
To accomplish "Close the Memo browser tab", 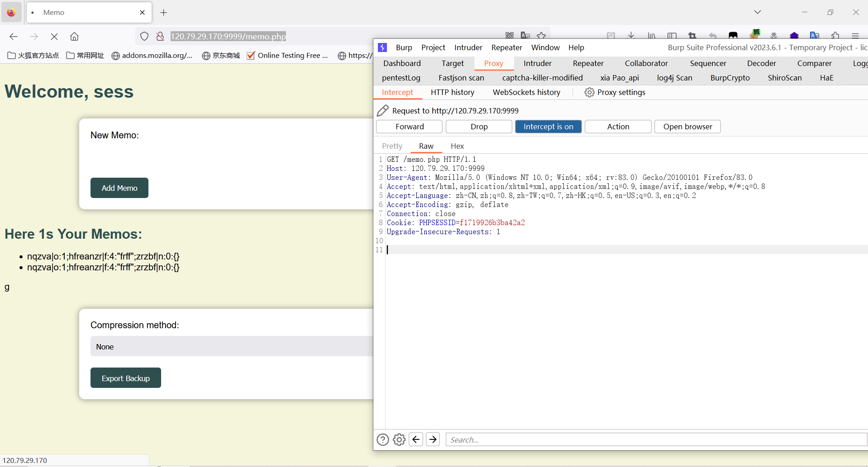I will [143, 13].
